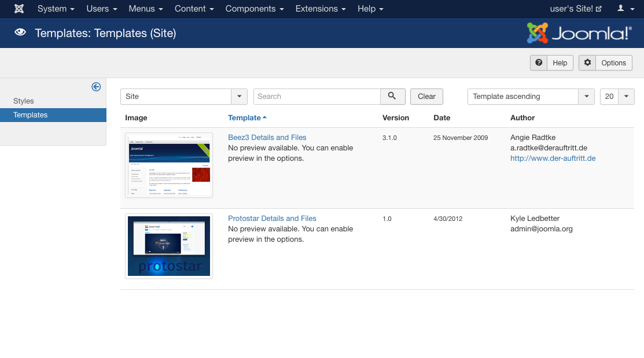The width and height of the screenshot is (644, 358).
Task: Click the 25 November 2009 date
Action: [461, 138]
